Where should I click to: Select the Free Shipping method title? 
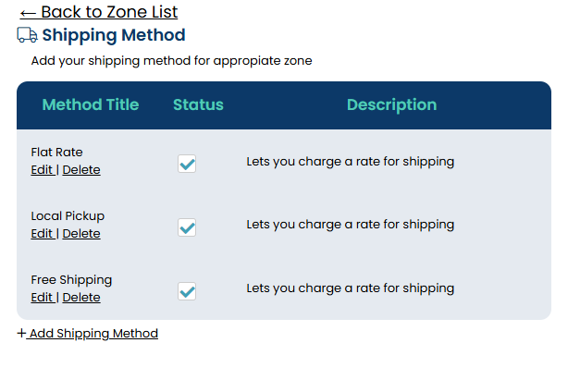(71, 280)
